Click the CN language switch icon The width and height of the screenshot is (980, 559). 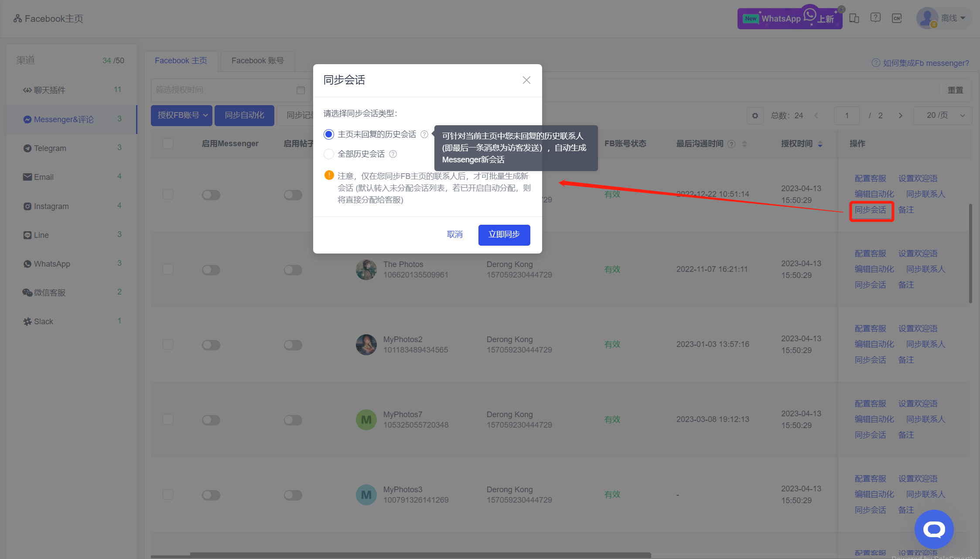(x=897, y=18)
